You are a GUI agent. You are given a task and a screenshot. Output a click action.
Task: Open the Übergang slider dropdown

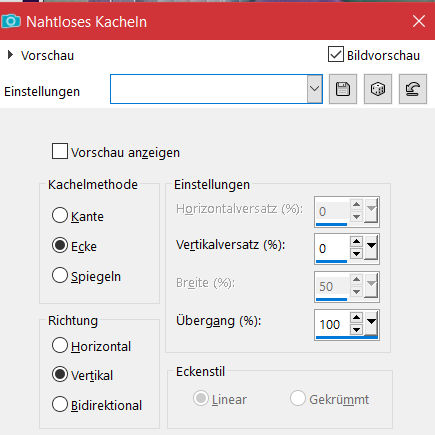[x=371, y=323]
